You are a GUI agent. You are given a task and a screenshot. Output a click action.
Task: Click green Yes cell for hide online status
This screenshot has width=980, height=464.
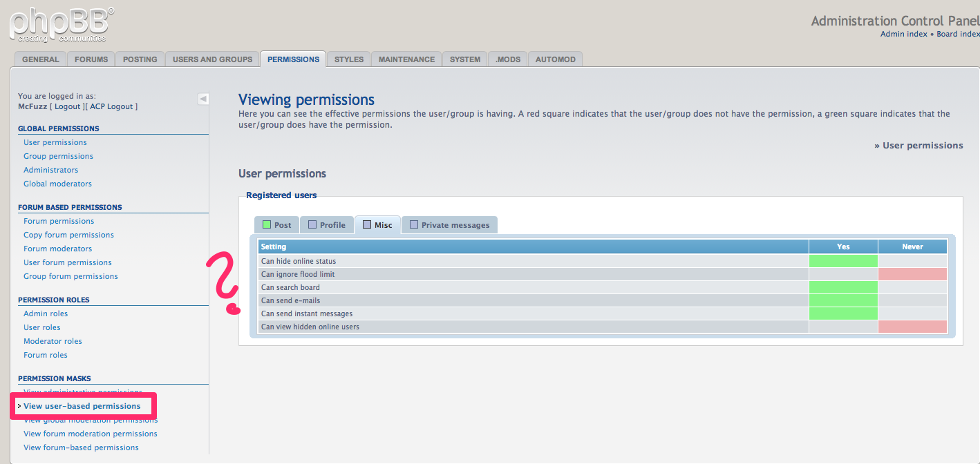pos(843,261)
